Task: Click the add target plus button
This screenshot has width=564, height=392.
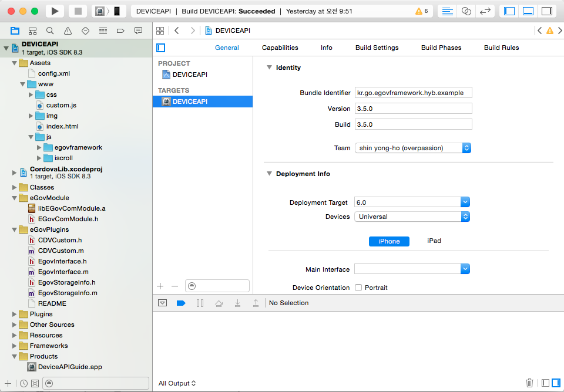Action: point(160,286)
